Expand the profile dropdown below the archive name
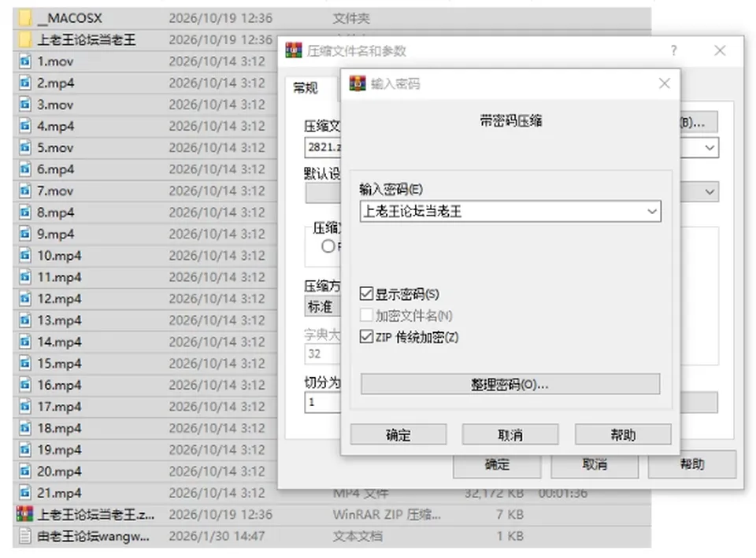This screenshot has height=558, width=756. coord(710,191)
